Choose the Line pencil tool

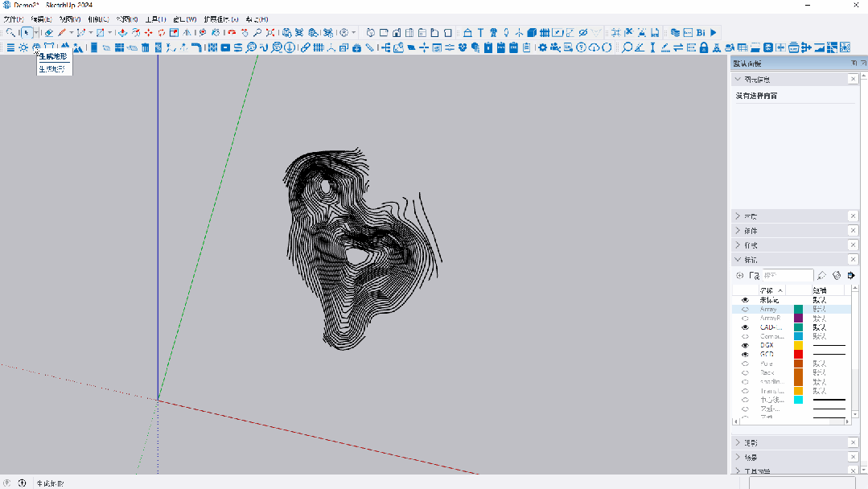pos(62,33)
